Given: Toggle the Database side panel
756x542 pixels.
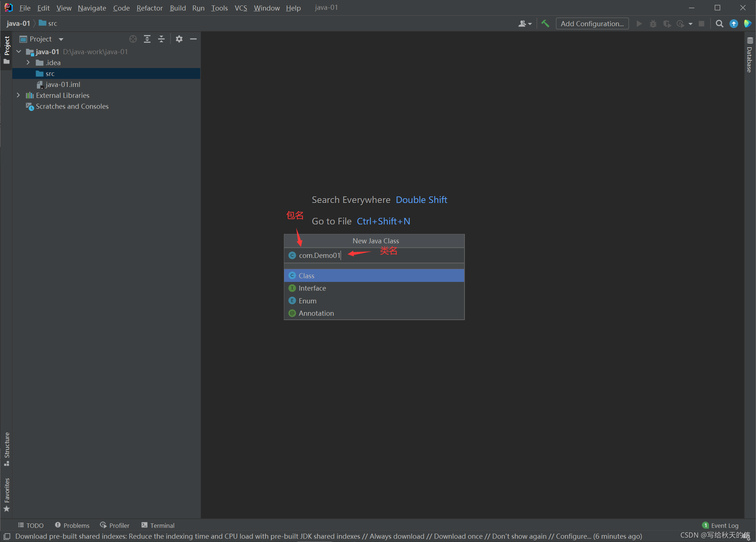Looking at the screenshot, I should tap(749, 55).
